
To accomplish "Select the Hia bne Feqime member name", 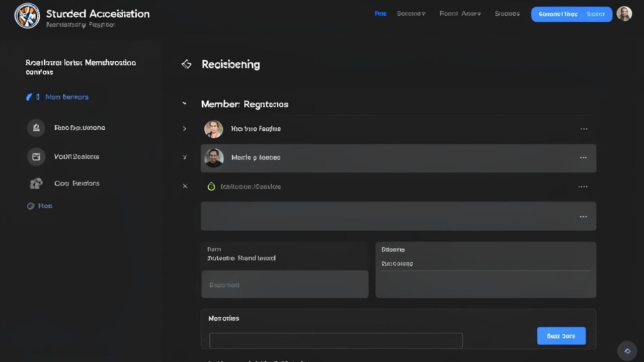I will coord(256,129).
